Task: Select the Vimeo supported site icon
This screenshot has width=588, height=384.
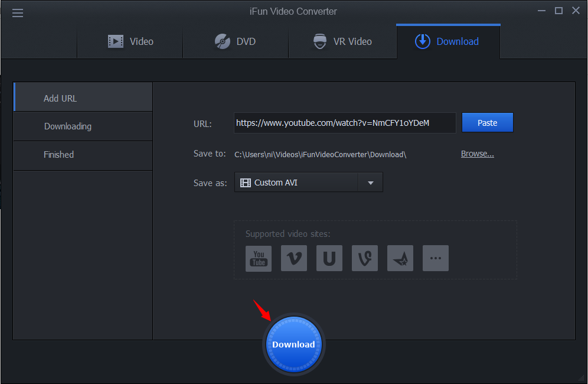Action: (294, 258)
